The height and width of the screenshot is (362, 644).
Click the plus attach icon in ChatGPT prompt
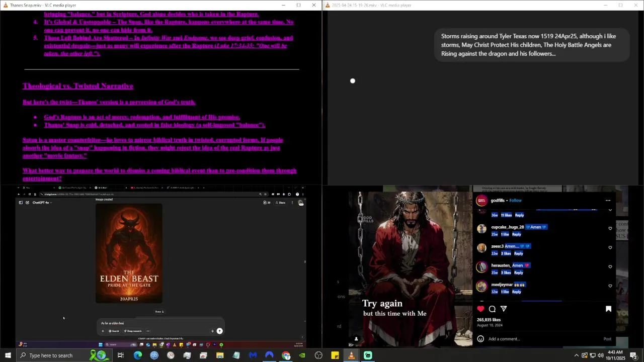(103, 331)
